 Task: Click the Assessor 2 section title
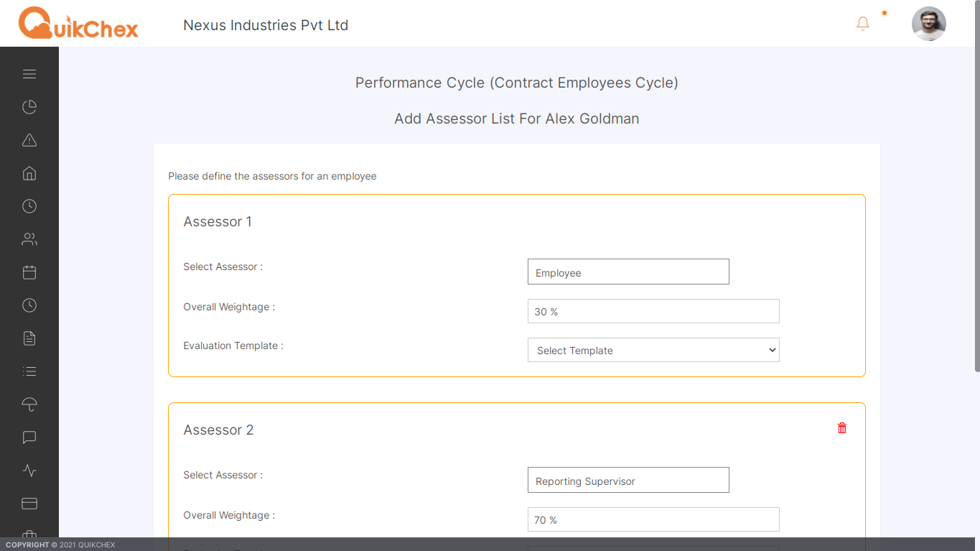pyautogui.click(x=218, y=430)
